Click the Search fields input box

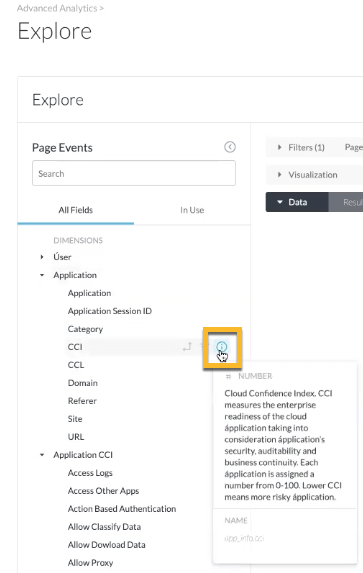pyautogui.click(x=134, y=173)
